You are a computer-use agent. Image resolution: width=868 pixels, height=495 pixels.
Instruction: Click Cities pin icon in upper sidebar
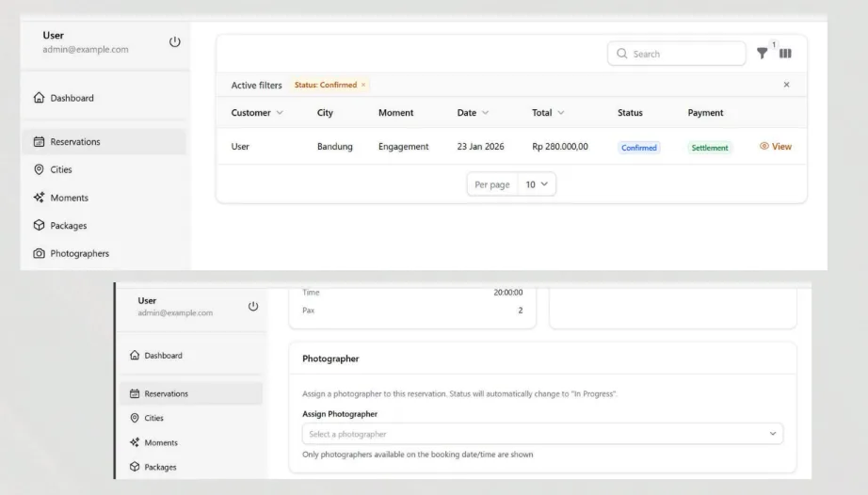point(39,169)
